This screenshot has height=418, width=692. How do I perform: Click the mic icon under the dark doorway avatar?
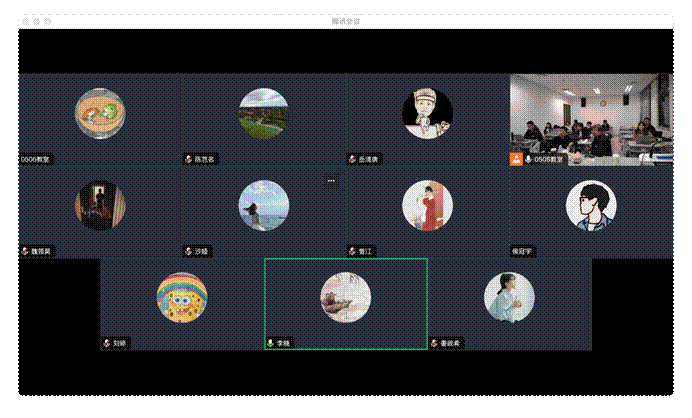pyautogui.click(x=24, y=251)
